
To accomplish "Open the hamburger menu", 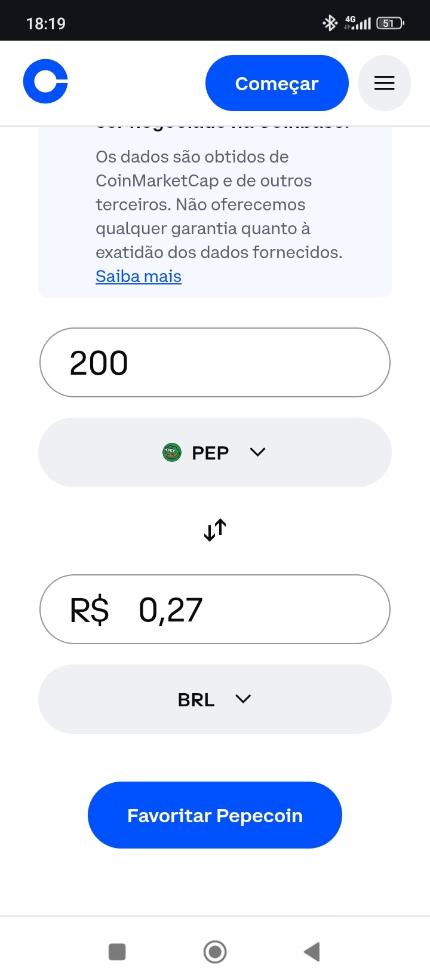I will point(384,83).
